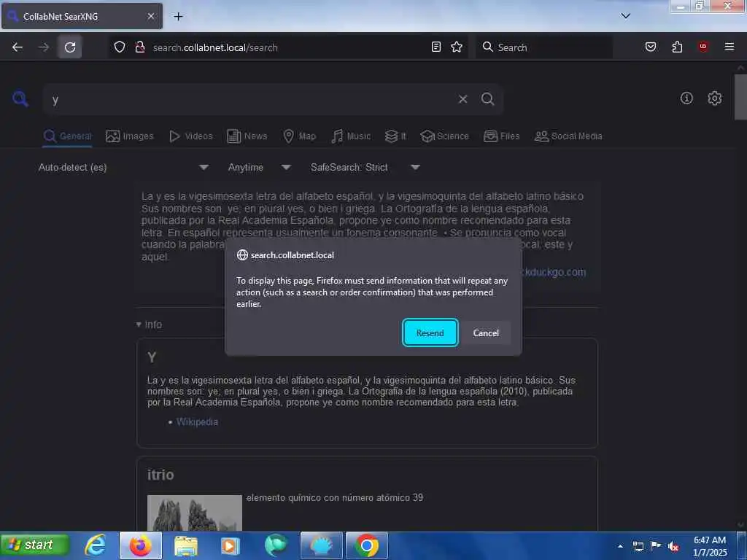The image size is (747, 560).
Task: Open the SafeSearch: Strict dropdown
Action: [365, 167]
